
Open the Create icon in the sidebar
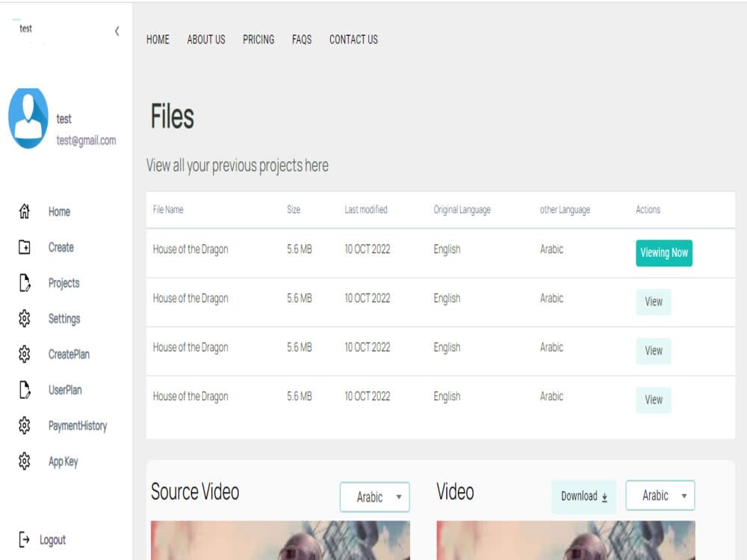(23, 247)
